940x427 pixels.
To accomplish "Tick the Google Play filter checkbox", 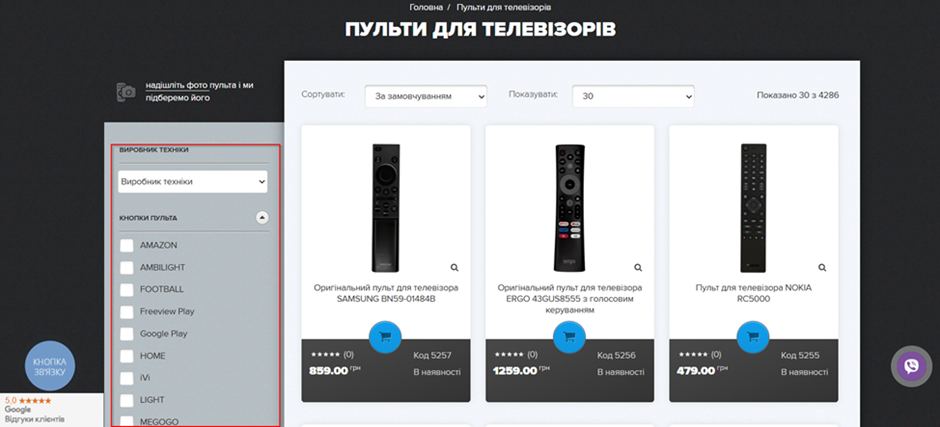I will pos(126,334).
